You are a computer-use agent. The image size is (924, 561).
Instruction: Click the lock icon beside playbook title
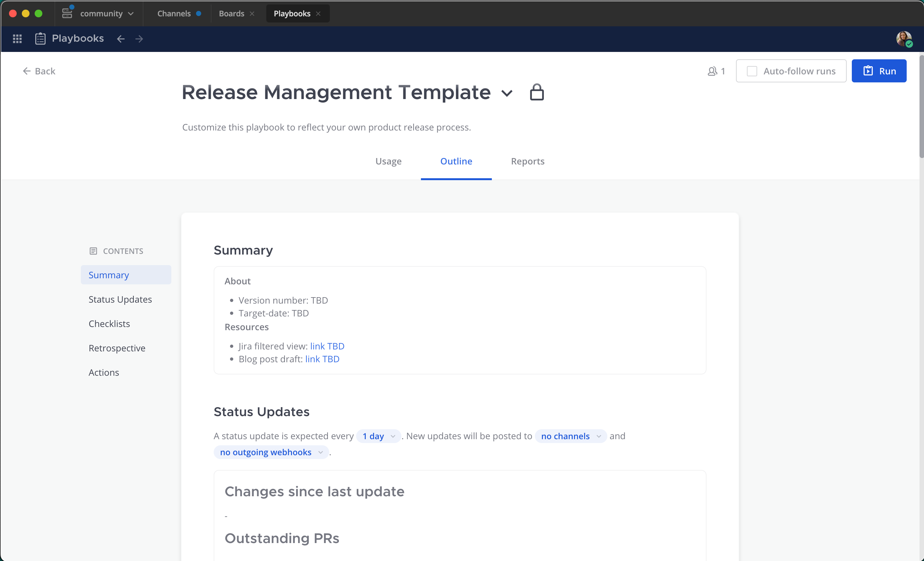pyautogui.click(x=537, y=92)
